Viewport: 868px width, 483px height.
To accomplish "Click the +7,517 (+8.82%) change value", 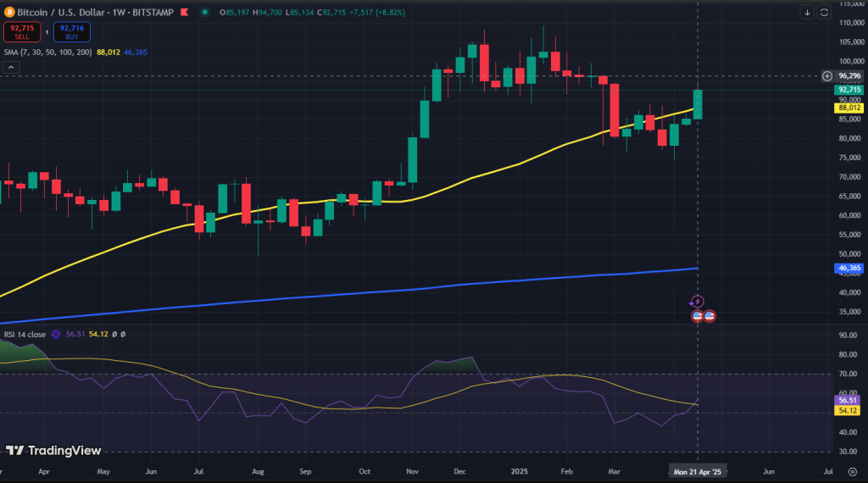I will click(x=377, y=12).
